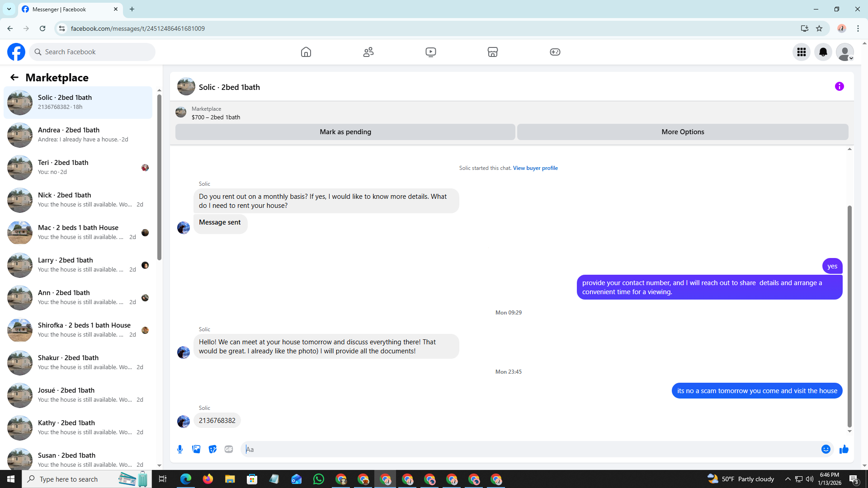The image size is (868, 488).
Task: Choose a sticker icon in composer
Action: coord(212,449)
